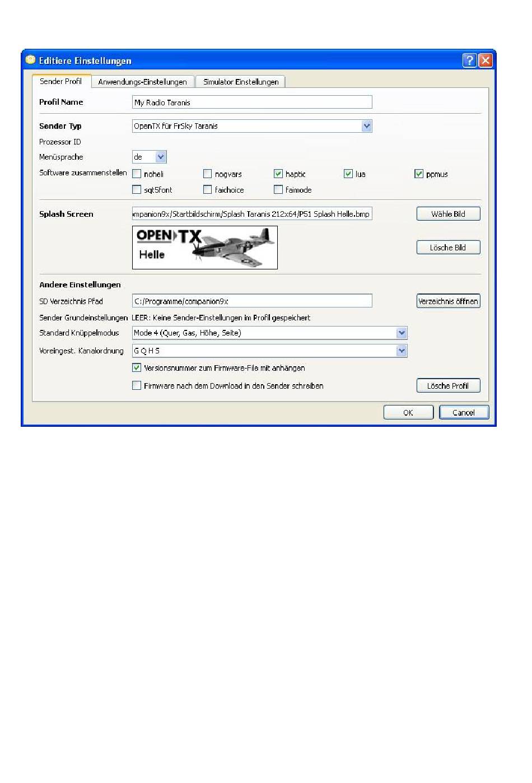The width and height of the screenshot is (532, 783).
Task: Uncheck the ppmus option
Action: tap(419, 174)
